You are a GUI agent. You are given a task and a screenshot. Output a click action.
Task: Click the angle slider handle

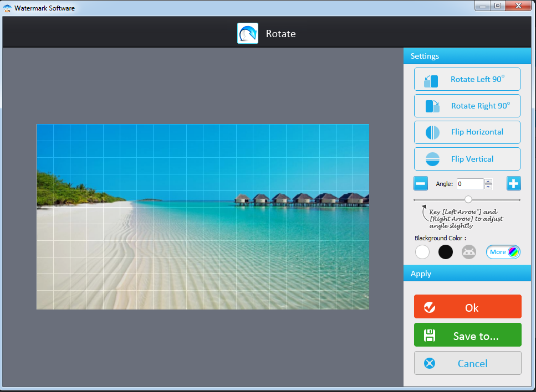[x=468, y=199]
